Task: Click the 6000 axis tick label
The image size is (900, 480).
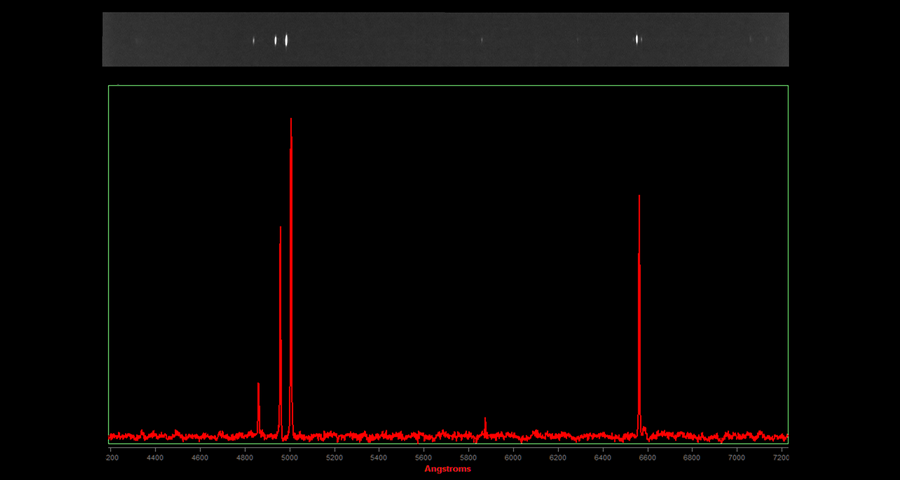Action: click(x=513, y=457)
